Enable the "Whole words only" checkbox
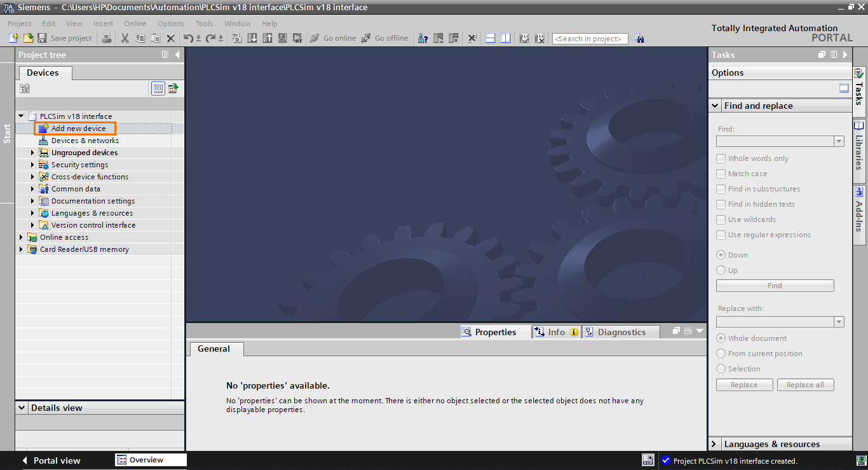This screenshot has height=470, width=868. pyautogui.click(x=721, y=158)
